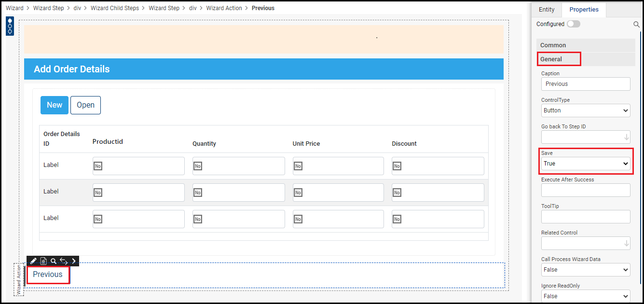
Task: Go to Wizard in the breadcrumb
Action: (14, 8)
